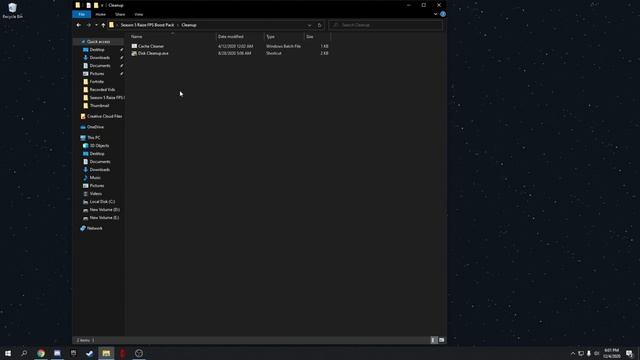640x360 pixels.
Task: Open the circular app icon on the taskbar
Action: (x=139, y=353)
